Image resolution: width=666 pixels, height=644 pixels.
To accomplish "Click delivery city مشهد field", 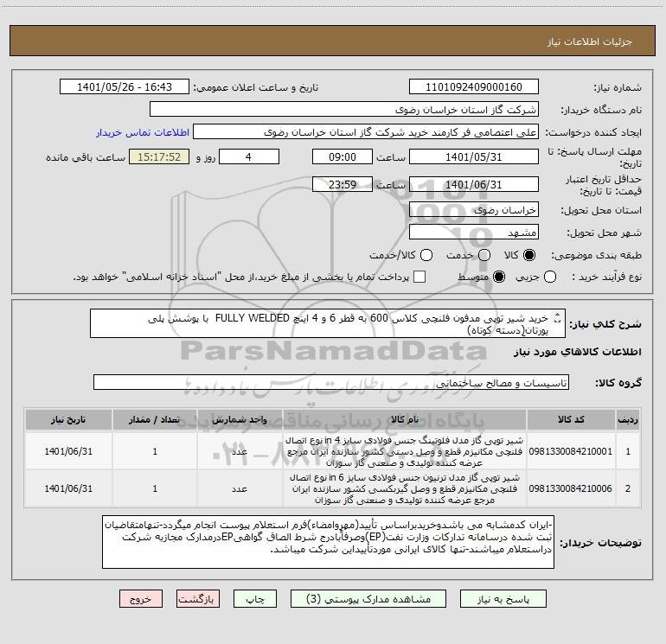I will point(474,233).
